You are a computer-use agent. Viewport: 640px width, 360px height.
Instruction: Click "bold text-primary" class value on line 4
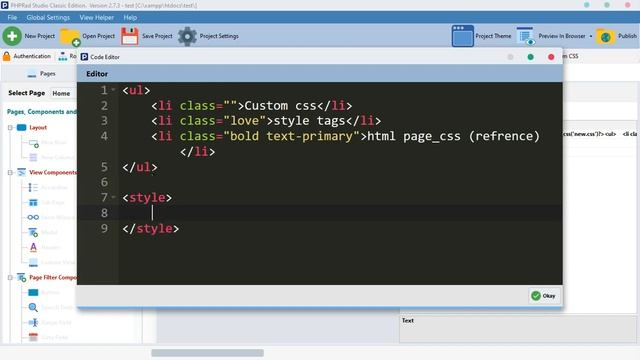tap(291, 136)
